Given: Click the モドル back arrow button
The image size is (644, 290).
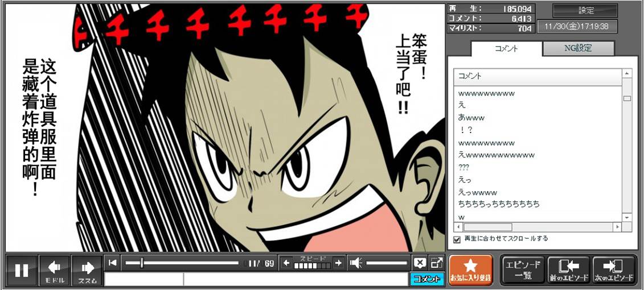Looking at the screenshot, I should coord(55,270).
